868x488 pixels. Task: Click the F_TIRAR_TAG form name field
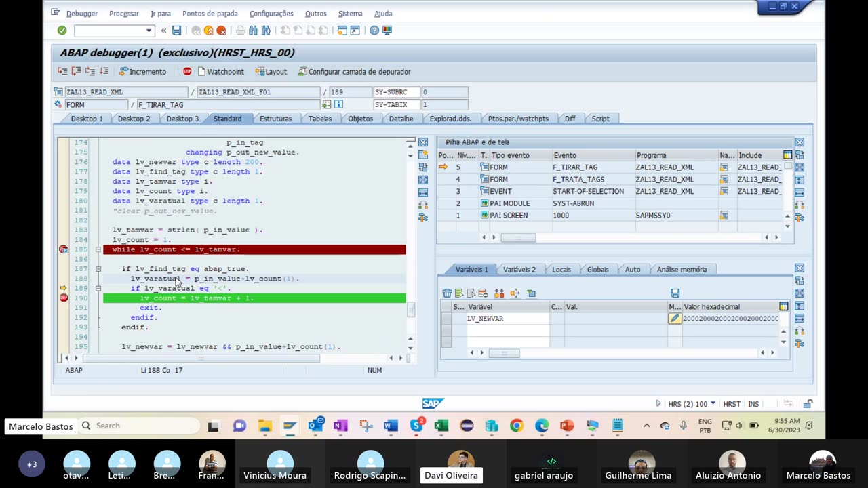click(x=228, y=105)
